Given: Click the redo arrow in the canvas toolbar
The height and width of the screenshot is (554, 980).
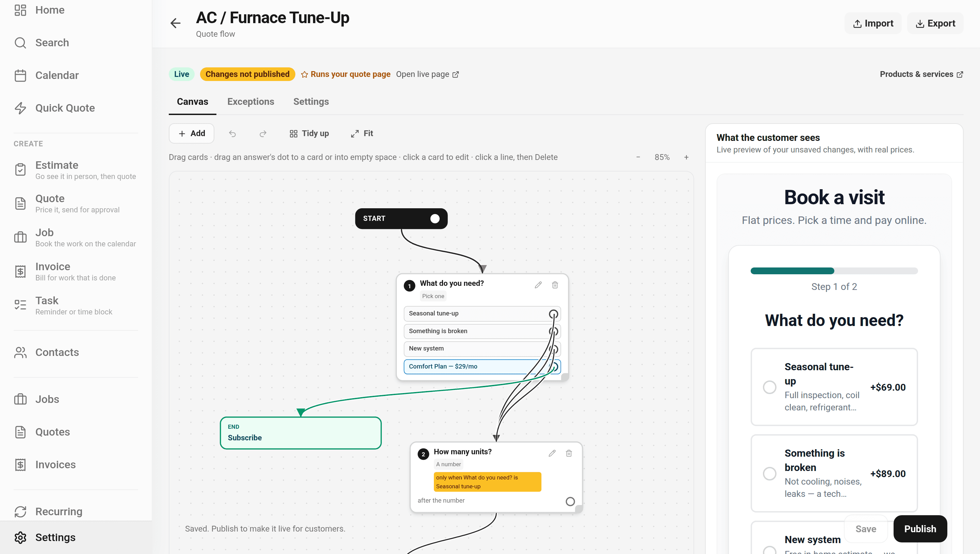Looking at the screenshot, I should pos(263,133).
